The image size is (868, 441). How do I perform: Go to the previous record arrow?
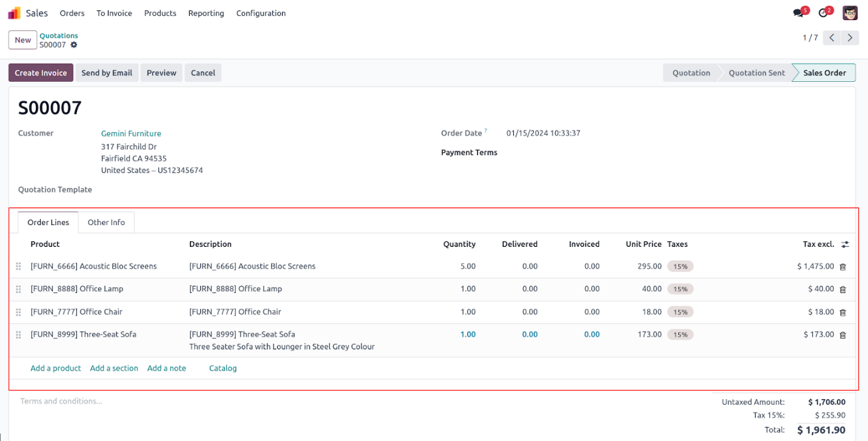coord(832,38)
